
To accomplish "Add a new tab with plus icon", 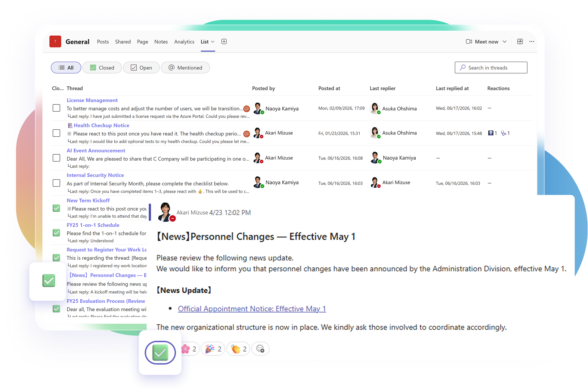I will point(224,42).
